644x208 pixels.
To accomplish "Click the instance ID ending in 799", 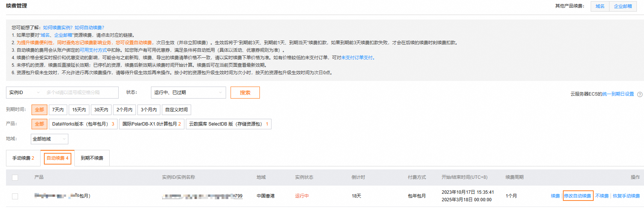I will coord(202,196).
